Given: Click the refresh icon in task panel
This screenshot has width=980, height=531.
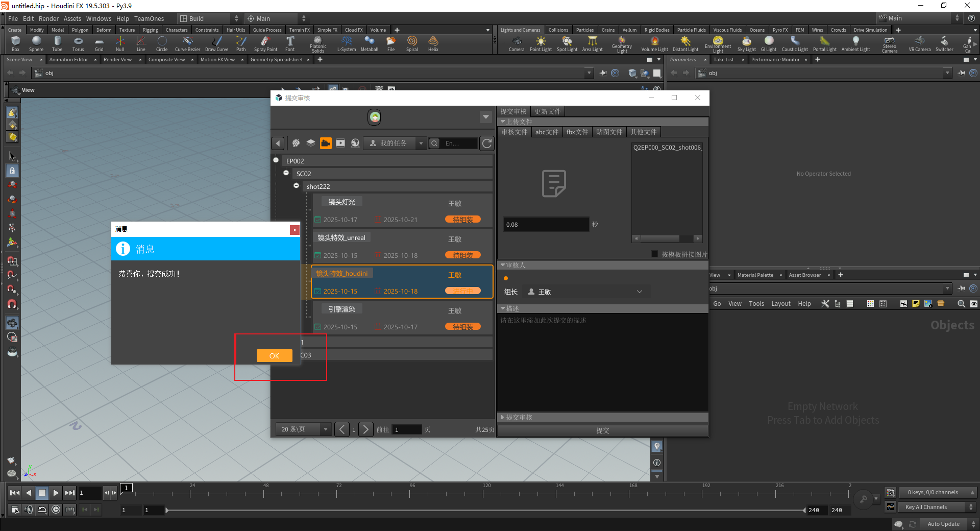Looking at the screenshot, I should (487, 143).
